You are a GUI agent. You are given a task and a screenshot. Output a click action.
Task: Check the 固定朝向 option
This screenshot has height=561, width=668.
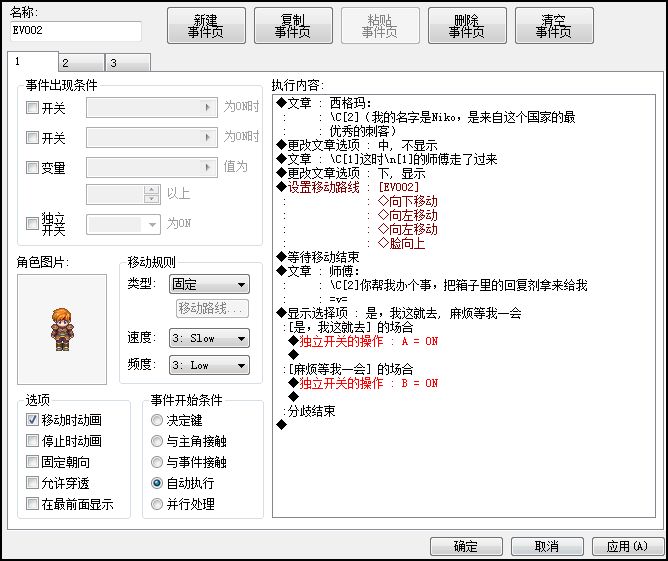[x=32, y=461]
